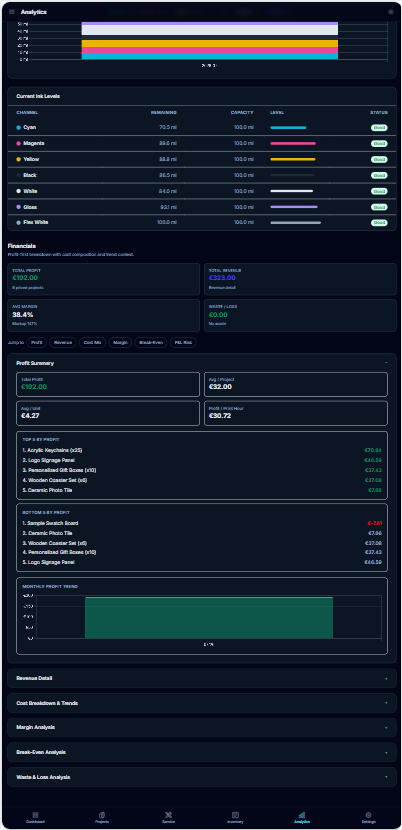Click the Good badge in Flex White row
The height and width of the screenshot is (830, 402).
[379, 223]
